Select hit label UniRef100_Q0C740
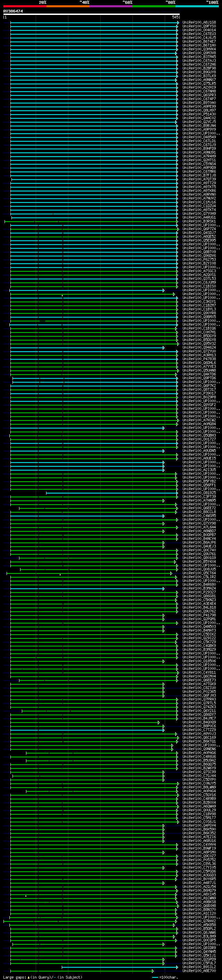Viewport: 222px width, 980px height. 199,550
